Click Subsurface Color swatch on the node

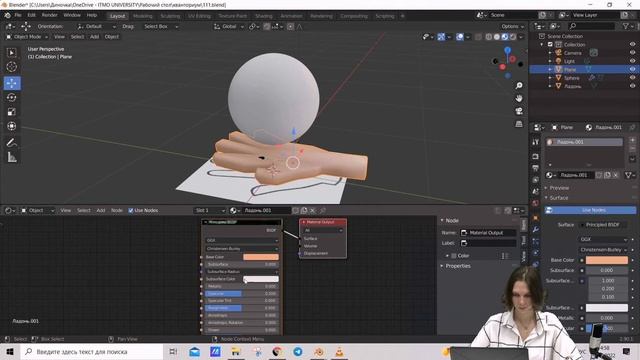[x=261, y=279]
